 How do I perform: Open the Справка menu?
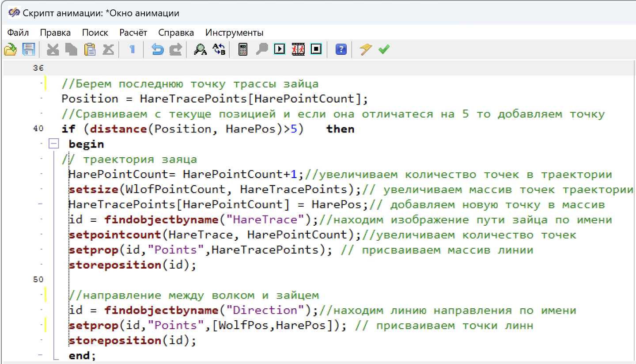coord(176,33)
